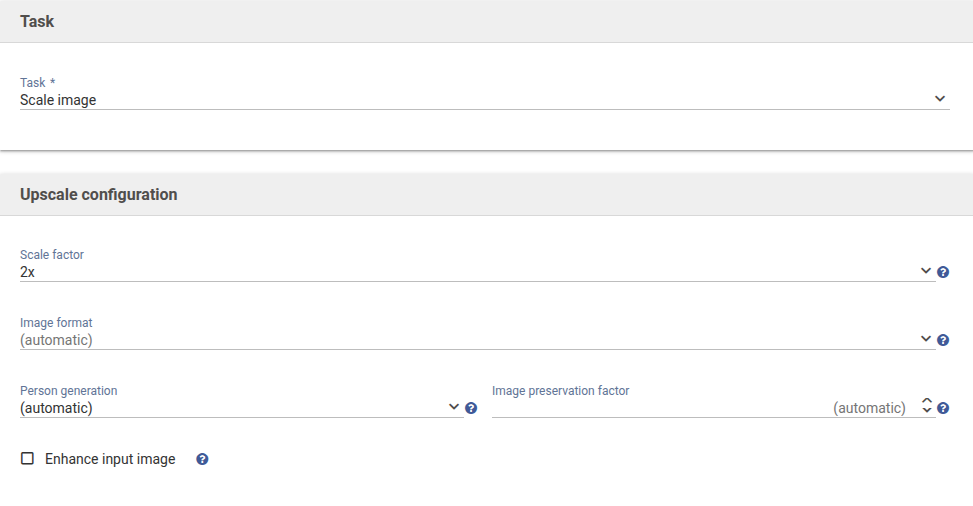Expand the Image format dropdown chevron
973x506 pixels.
tap(926, 339)
